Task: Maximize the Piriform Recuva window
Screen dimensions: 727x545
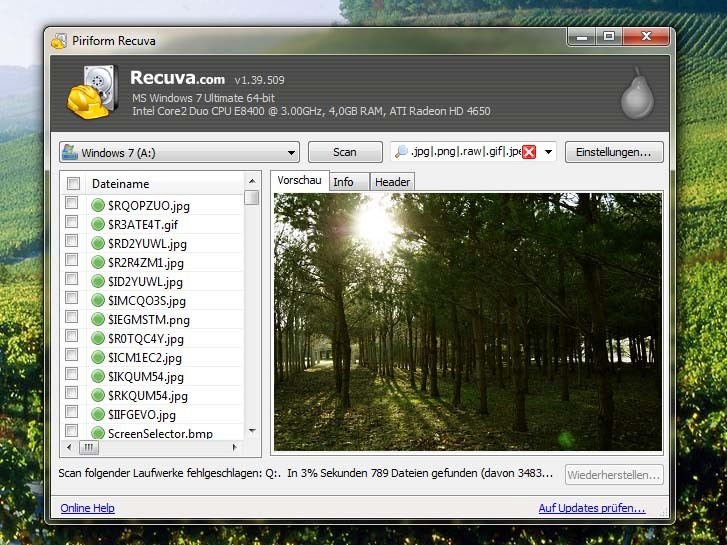Action: [609, 37]
